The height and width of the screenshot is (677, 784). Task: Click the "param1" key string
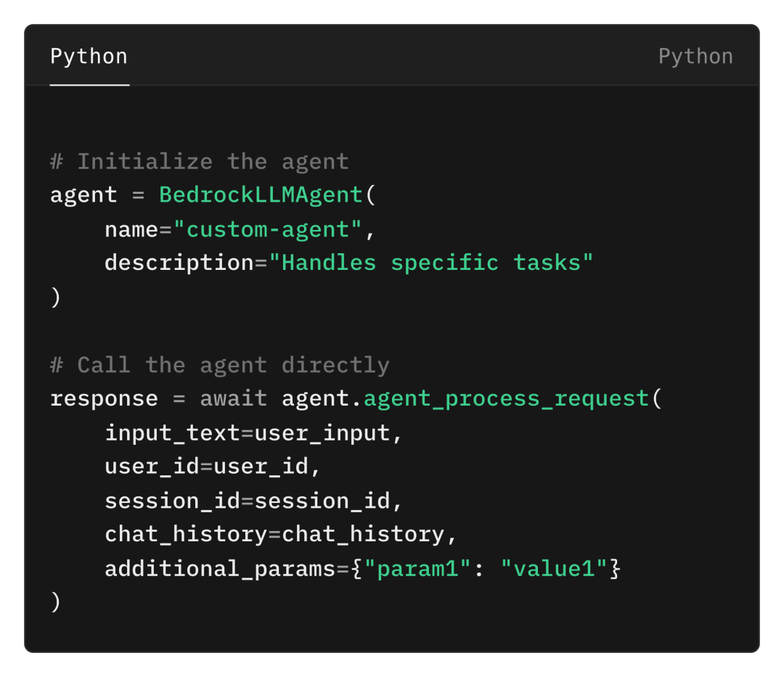tap(417, 569)
